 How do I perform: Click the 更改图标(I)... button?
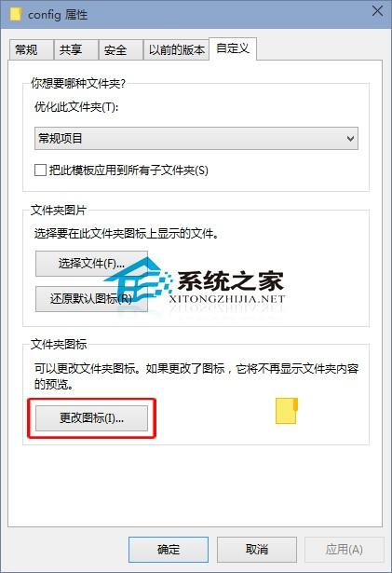click(x=91, y=418)
